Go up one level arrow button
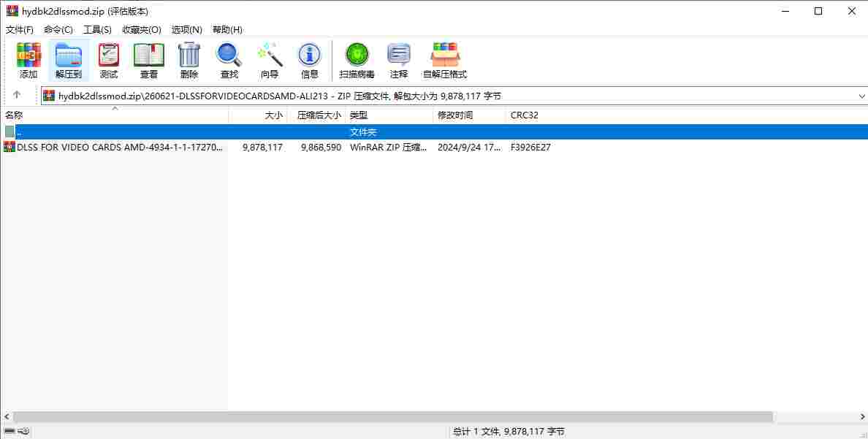This screenshot has width=868, height=439. click(17, 95)
